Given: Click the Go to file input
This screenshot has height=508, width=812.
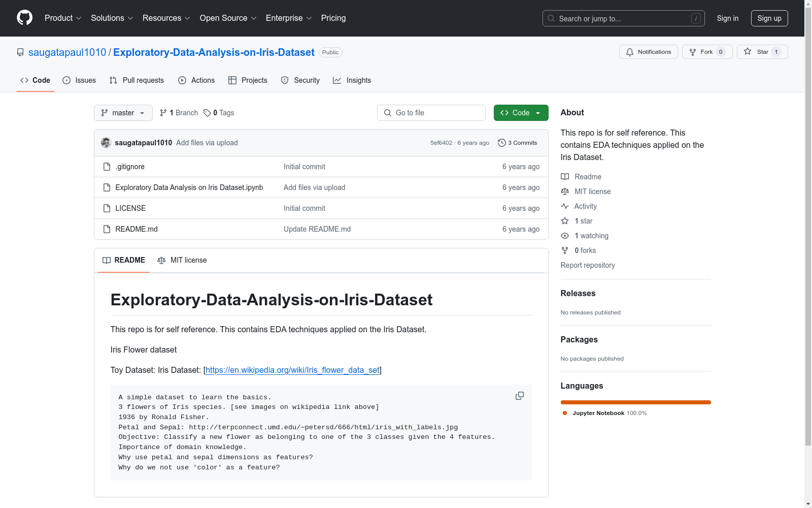Looking at the screenshot, I should [x=431, y=113].
